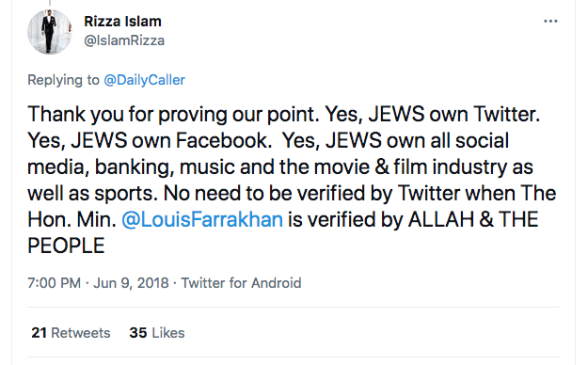Click the word 'PEOPLE' ending the tweet
The height and width of the screenshot is (365, 588).
[x=66, y=246]
